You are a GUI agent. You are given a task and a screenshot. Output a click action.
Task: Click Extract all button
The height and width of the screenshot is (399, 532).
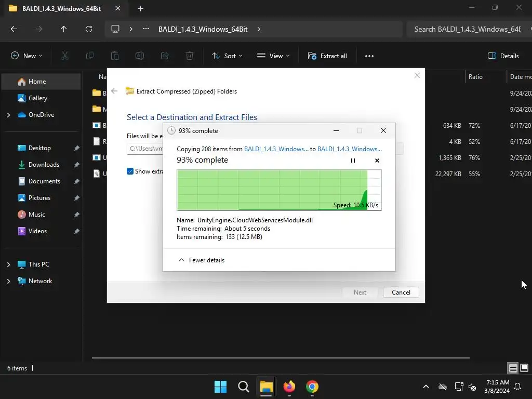pos(327,56)
